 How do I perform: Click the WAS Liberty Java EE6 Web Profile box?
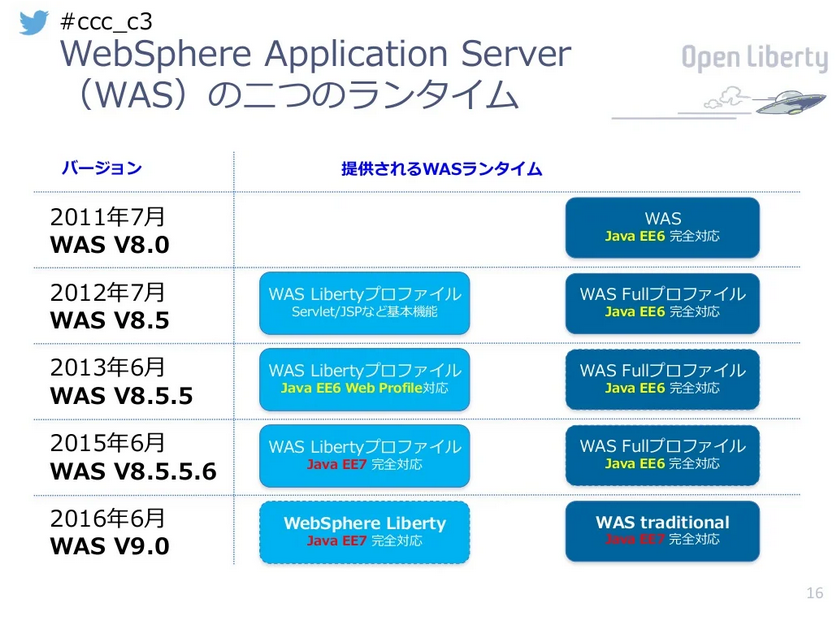(x=364, y=379)
